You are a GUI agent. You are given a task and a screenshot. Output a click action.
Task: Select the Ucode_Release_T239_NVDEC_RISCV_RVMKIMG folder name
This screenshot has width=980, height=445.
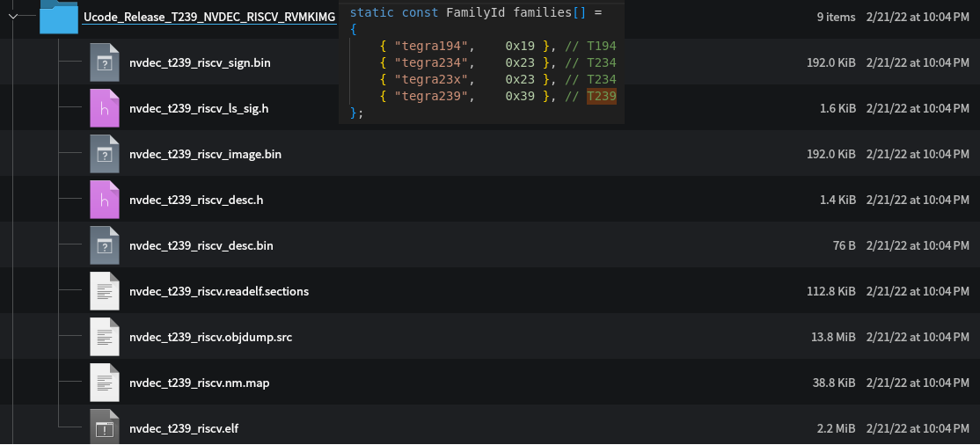click(210, 17)
